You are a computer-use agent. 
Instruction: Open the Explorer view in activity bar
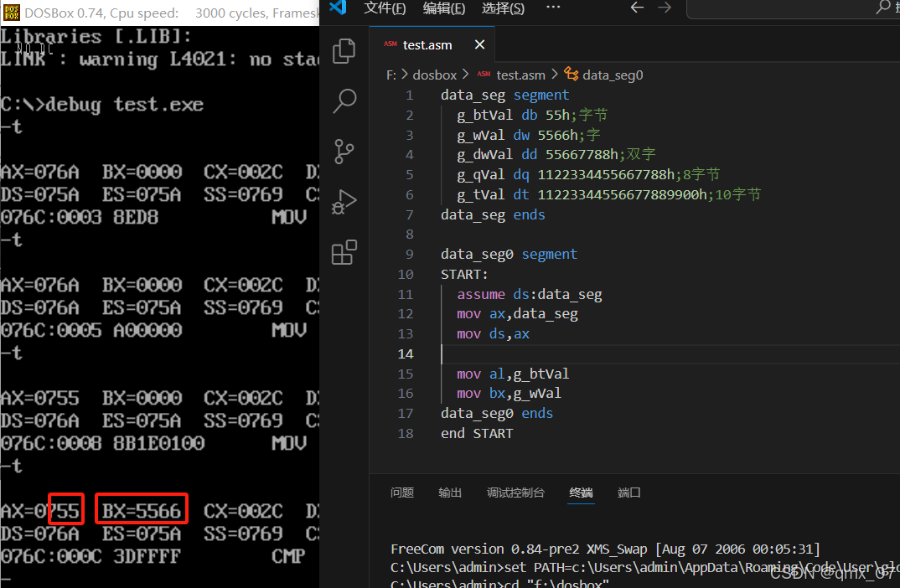(344, 51)
